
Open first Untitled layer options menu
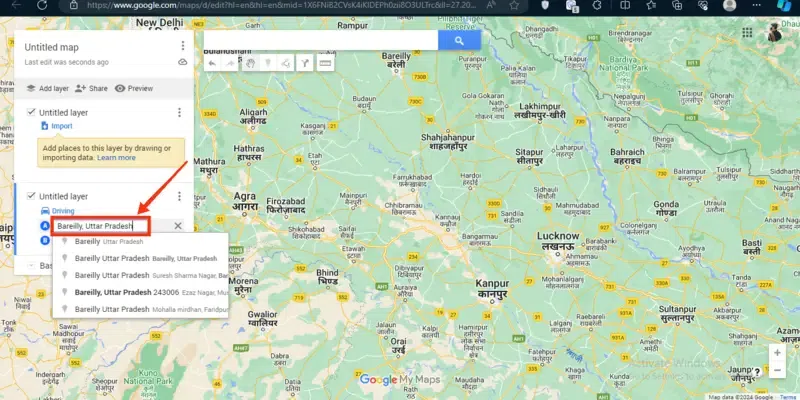click(179, 112)
